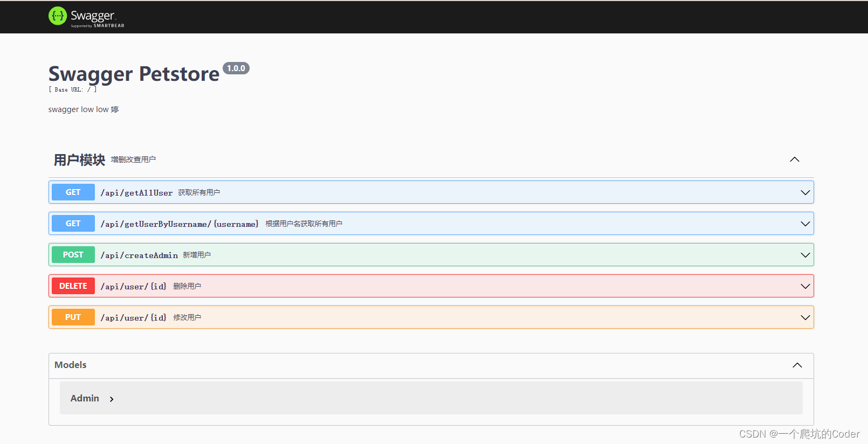Open the /api/createAdmin path

click(x=139, y=255)
